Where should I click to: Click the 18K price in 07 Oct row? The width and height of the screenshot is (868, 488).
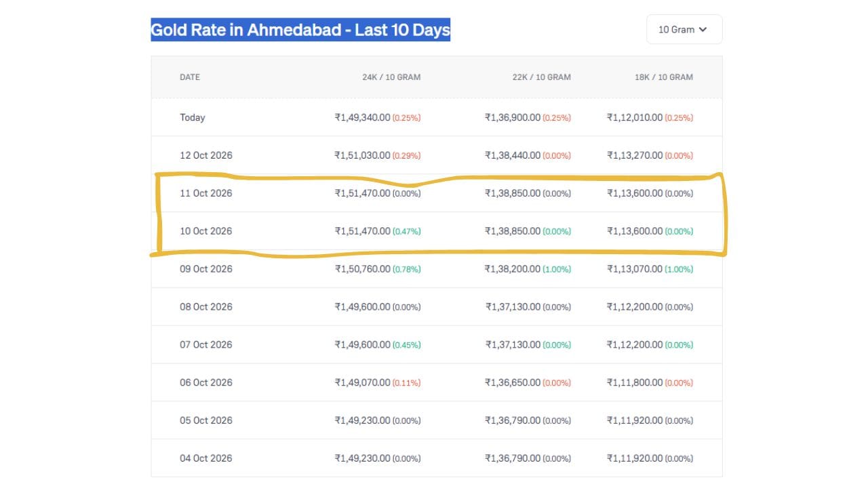(635, 345)
